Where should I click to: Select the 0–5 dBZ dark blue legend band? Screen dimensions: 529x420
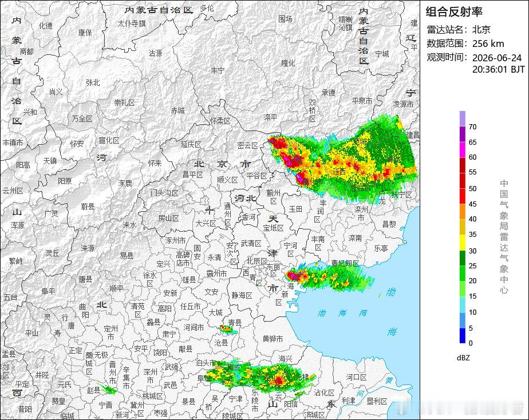[463, 336]
